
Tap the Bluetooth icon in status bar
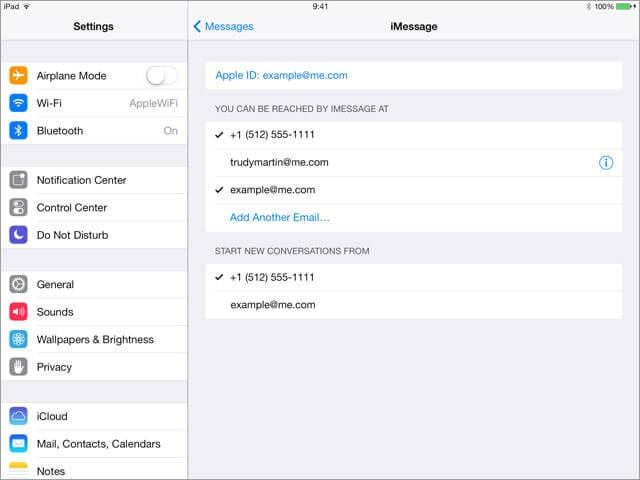click(x=589, y=7)
